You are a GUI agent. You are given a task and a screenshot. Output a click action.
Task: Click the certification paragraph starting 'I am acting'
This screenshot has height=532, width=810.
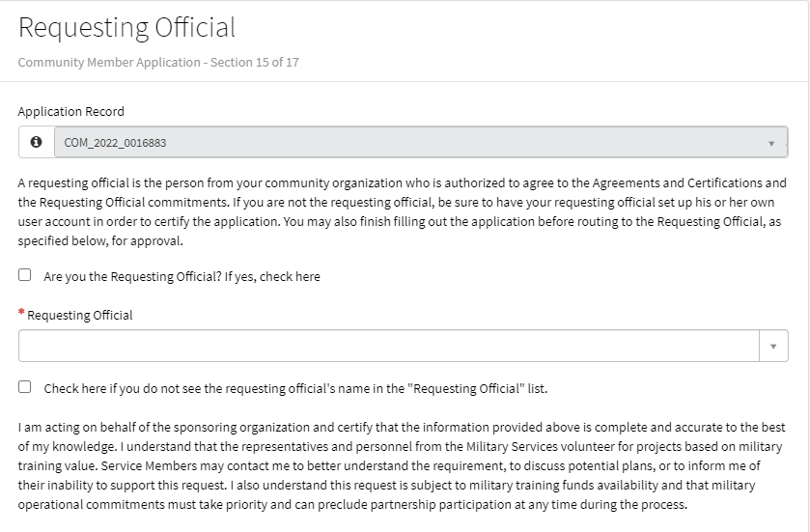click(x=402, y=466)
